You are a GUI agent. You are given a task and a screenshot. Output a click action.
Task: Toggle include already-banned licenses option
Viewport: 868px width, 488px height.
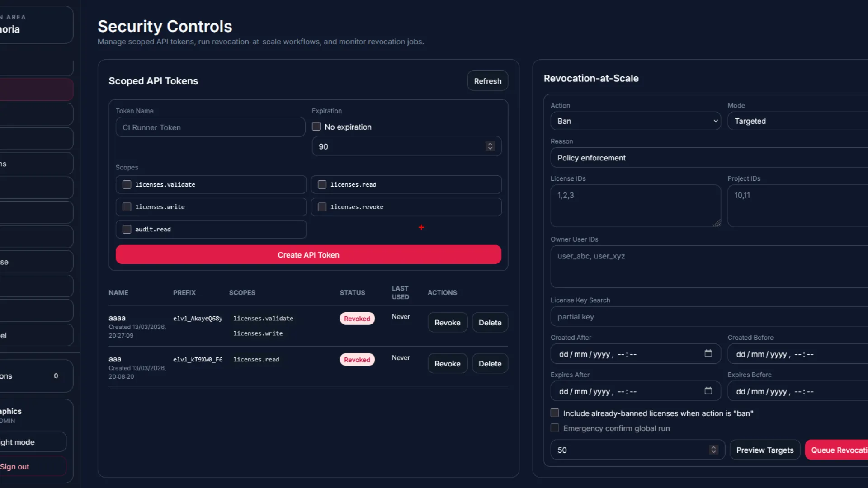point(555,413)
